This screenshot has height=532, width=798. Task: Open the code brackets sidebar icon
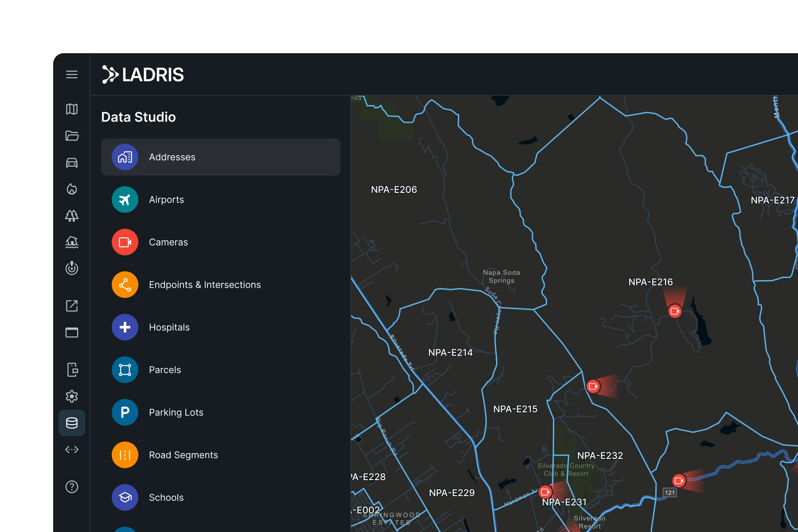pos(72,450)
